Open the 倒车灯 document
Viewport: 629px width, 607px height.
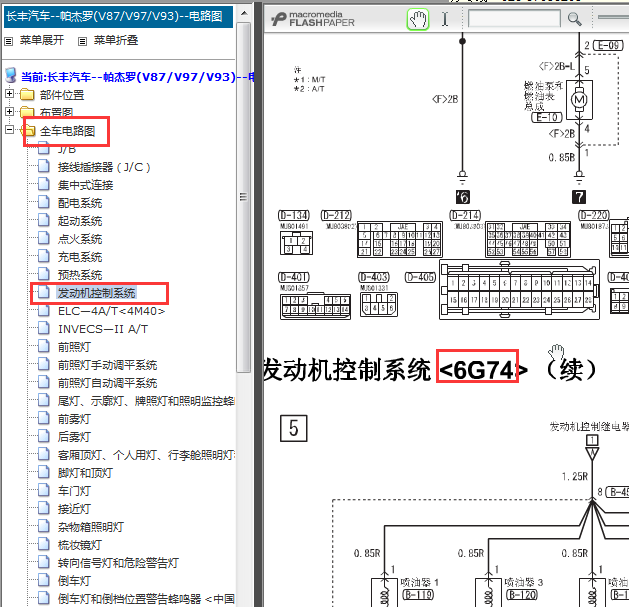point(74,581)
